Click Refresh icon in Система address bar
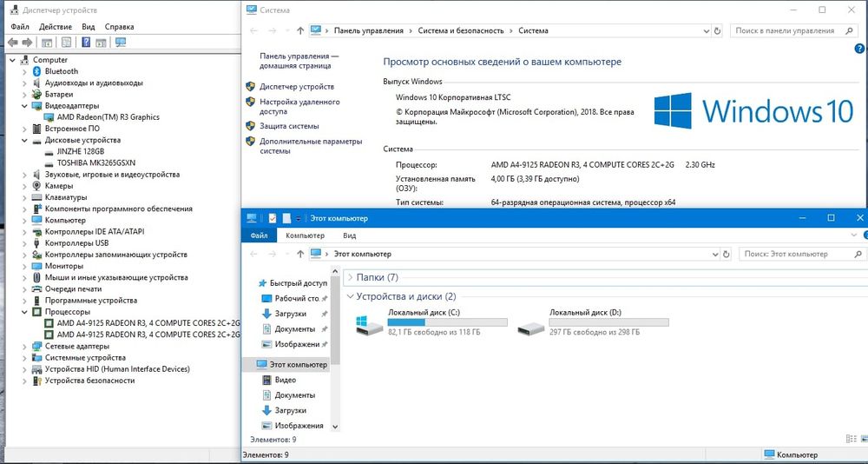The image size is (868, 464). [718, 31]
